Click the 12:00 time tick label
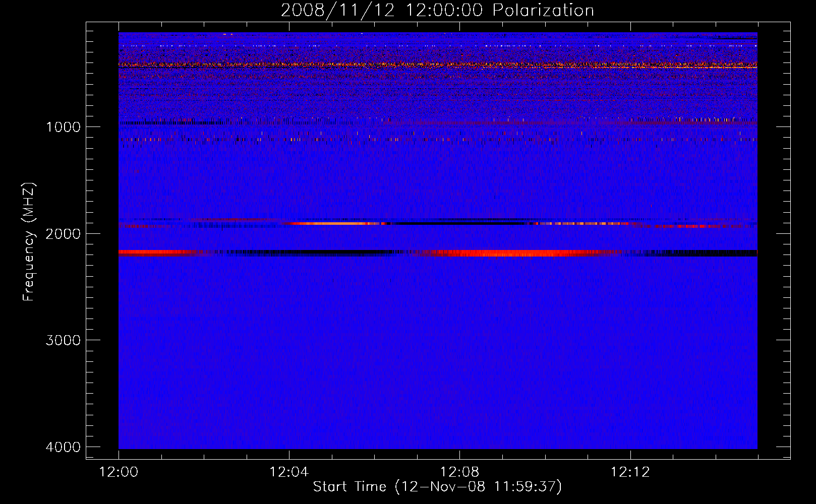This screenshot has height=504, width=816. (x=119, y=472)
